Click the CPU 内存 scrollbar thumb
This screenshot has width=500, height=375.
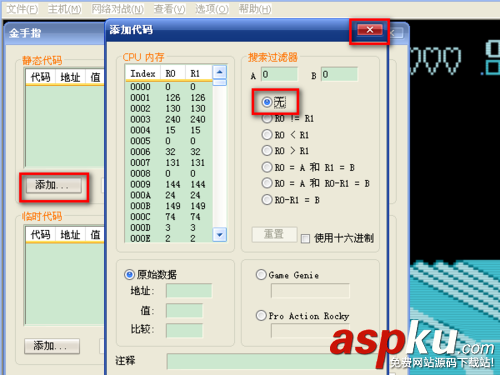click(220, 83)
